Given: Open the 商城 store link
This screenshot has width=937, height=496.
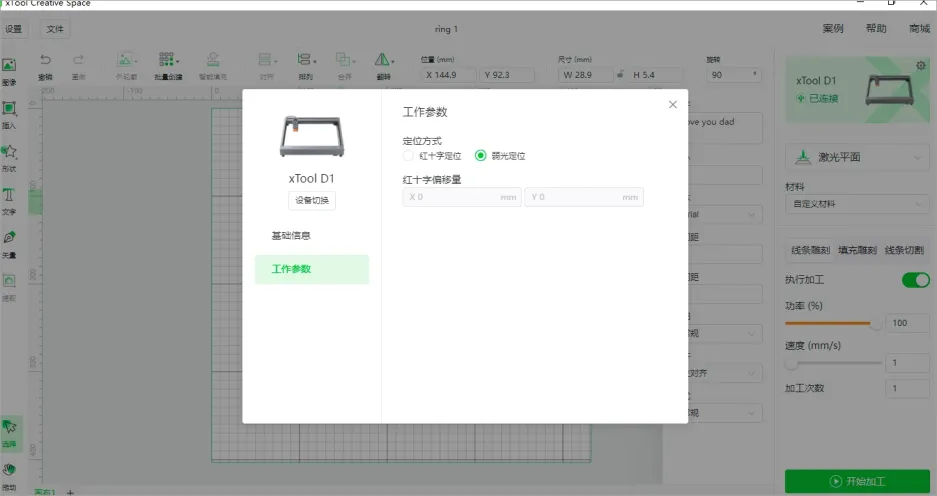Looking at the screenshot, I should click(x=920, y=28).
